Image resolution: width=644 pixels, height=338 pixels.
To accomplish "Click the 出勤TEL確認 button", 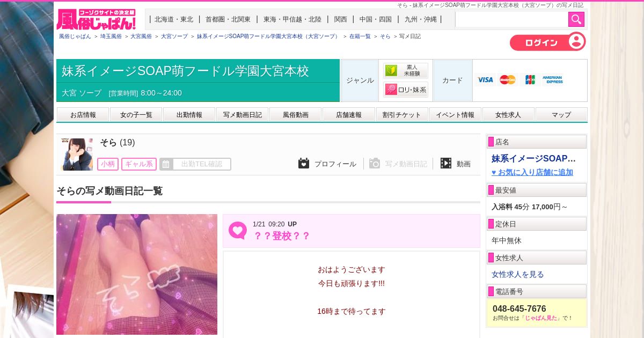I will click(x=195, y=164).
